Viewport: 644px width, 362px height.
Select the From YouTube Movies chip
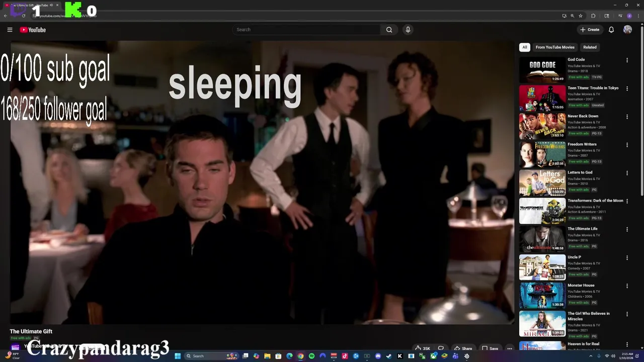click(555, 47)
